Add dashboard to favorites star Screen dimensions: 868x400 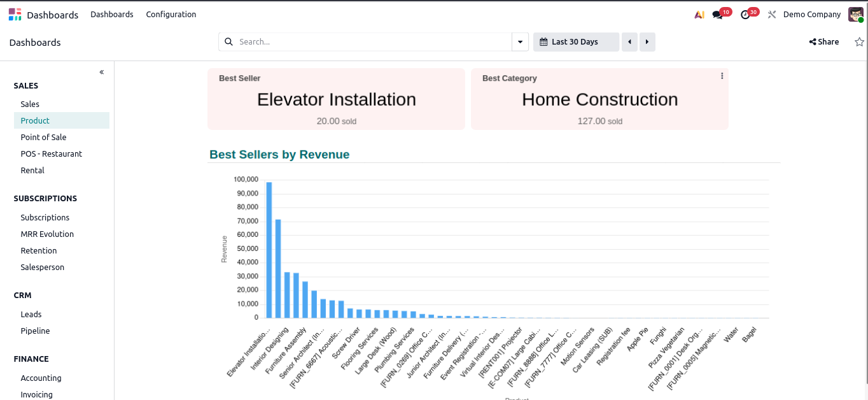click(x=859, y=42)
